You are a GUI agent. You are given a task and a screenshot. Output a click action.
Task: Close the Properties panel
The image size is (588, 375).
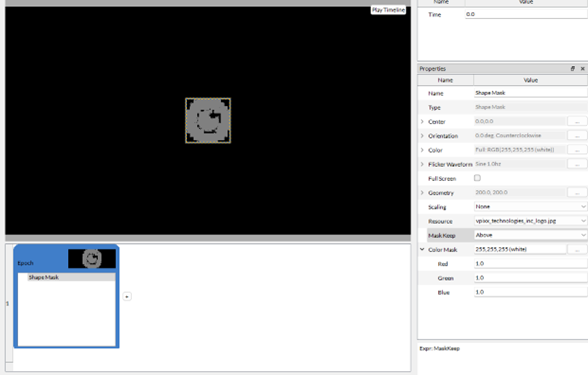pyautogui.click(x=582, y=69)
